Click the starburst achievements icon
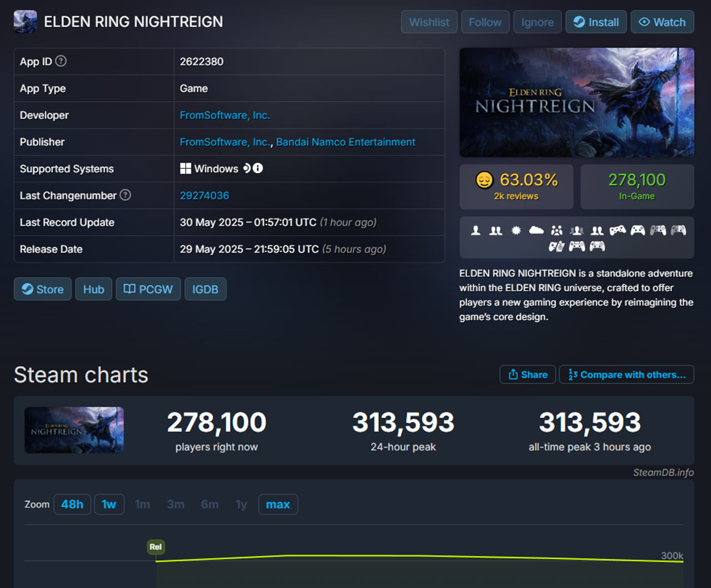The height and width of the screenshot is (588, 711). (516, 230)
